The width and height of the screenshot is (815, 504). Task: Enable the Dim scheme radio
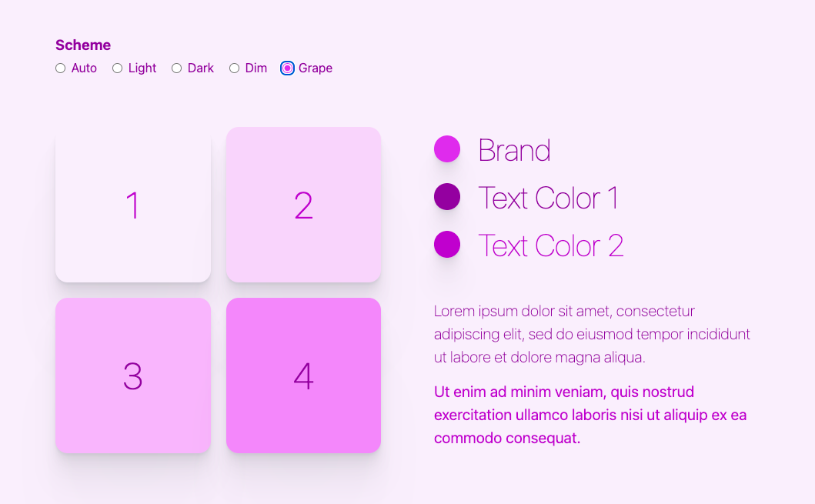(235, 68)
